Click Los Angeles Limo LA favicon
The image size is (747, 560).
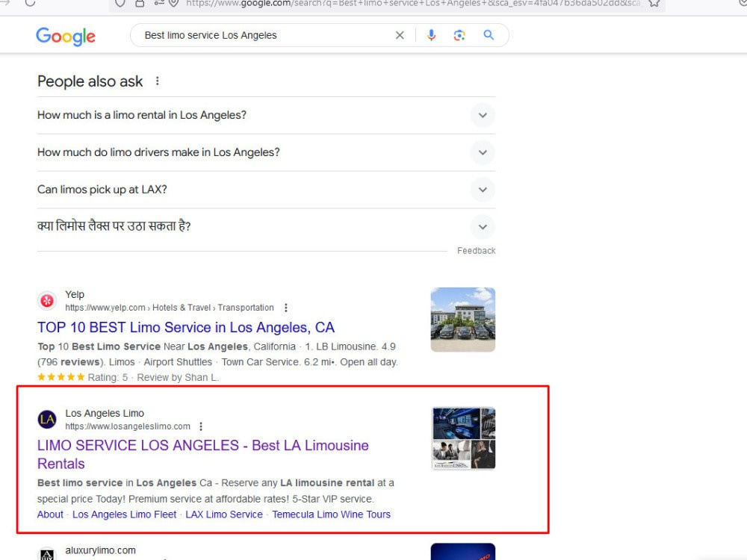tap(47, 419)
